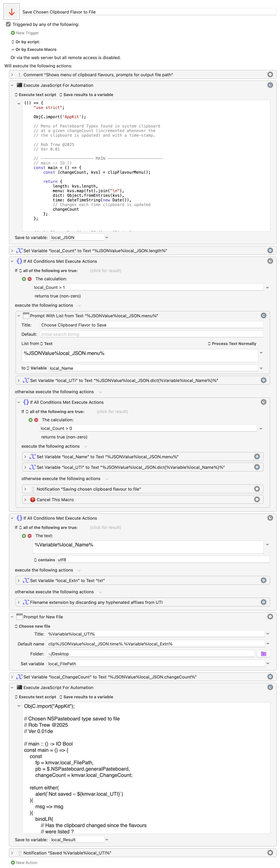The height and width of the screenshot is (868, 280).
Task: Open the 'Choose new file' popup
Action: [32, 626]
